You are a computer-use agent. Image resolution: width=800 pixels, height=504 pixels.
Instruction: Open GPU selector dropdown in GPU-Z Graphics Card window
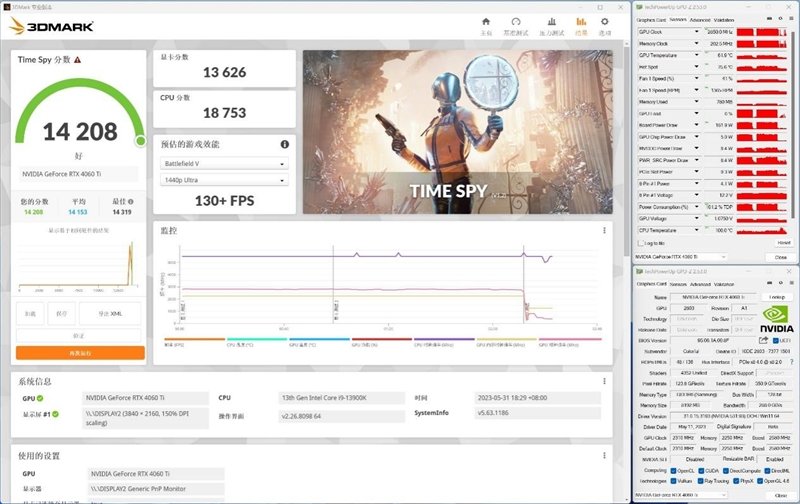coord(681,495)
